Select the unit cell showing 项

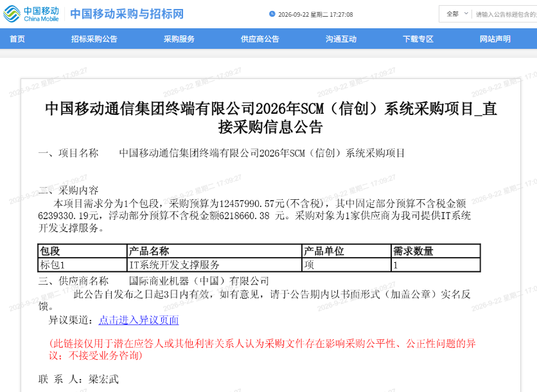tap(346, 265)
